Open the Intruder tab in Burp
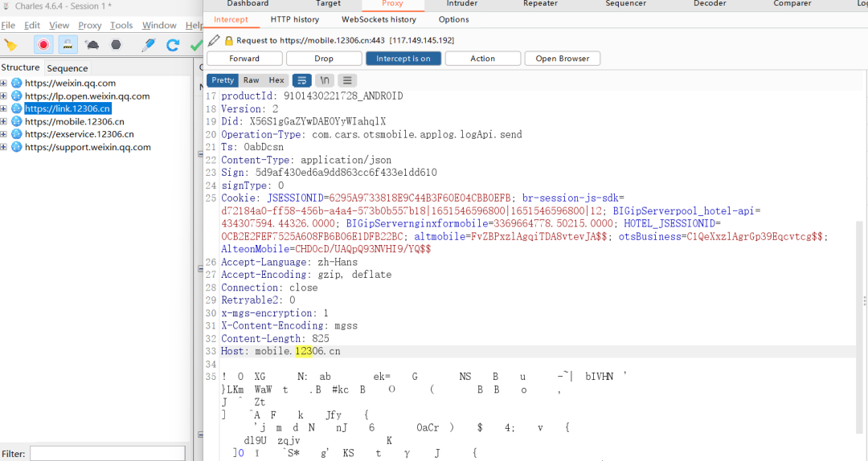868x461 pixels. 462,4
